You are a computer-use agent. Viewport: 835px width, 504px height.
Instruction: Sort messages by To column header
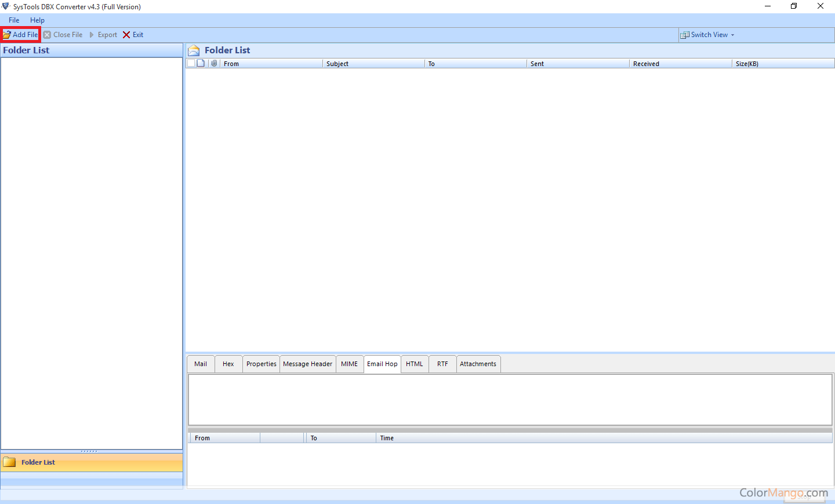[476, 64]
